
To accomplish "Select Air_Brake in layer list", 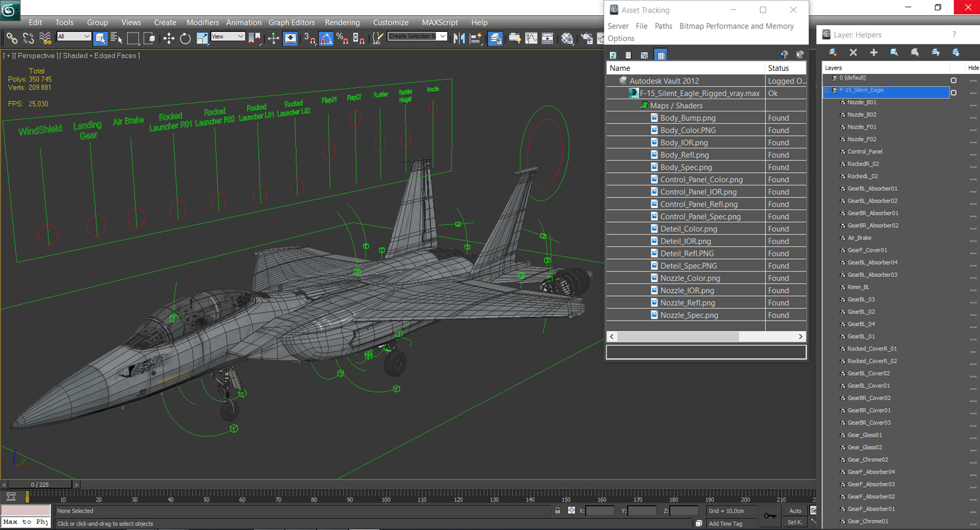I will point(859,238).
